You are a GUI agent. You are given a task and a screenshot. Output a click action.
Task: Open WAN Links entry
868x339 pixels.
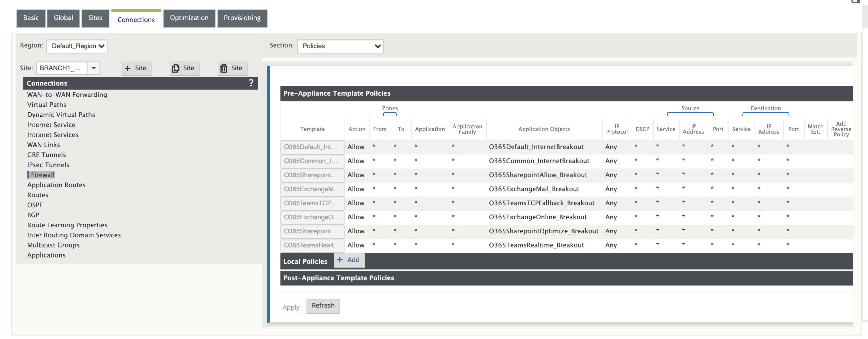pyautogui.click(x=43, y=145)
